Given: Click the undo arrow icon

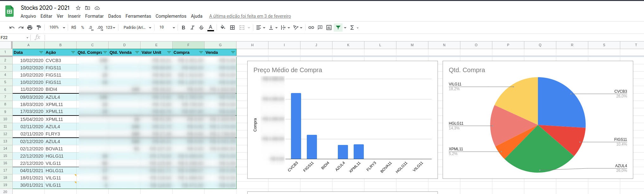Looking at the screenshot, I should point(12,28).
